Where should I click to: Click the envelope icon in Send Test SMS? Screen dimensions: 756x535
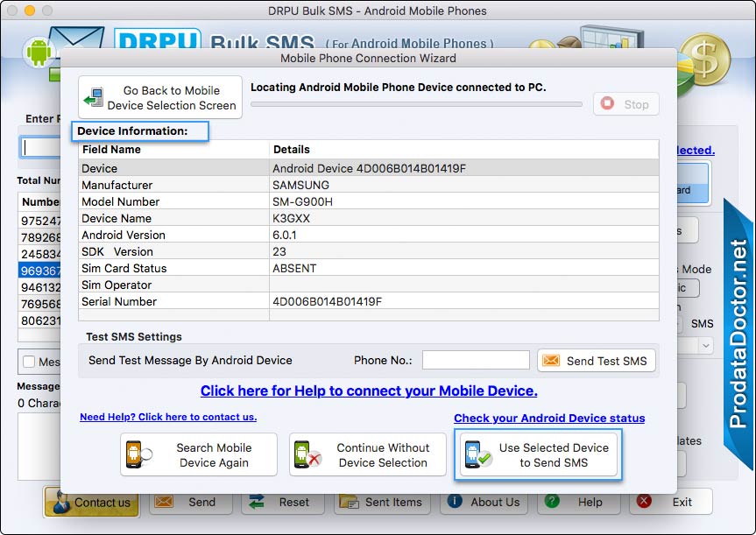[x=551, y=361]
